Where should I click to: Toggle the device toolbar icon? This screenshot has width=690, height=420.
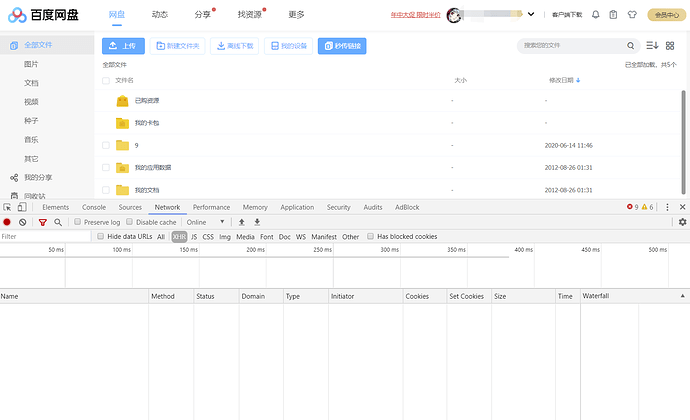tap(22, 207)
